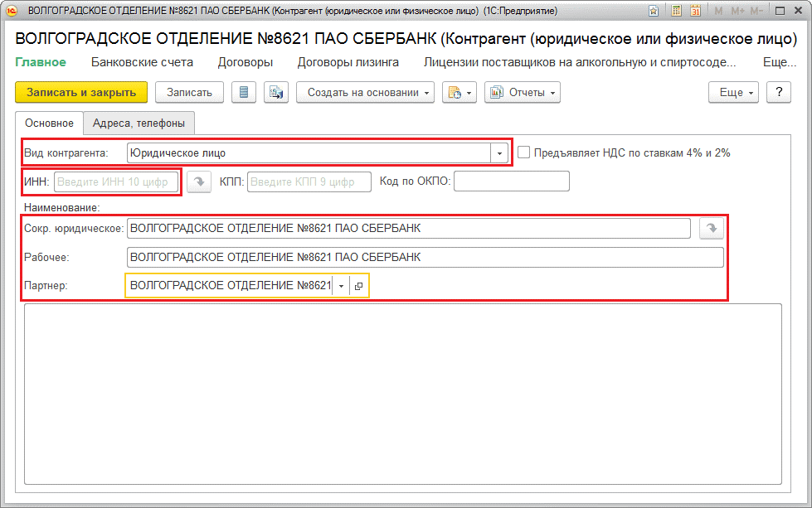Click the M memory button
The image size is (812, 508).
point(718,11)
